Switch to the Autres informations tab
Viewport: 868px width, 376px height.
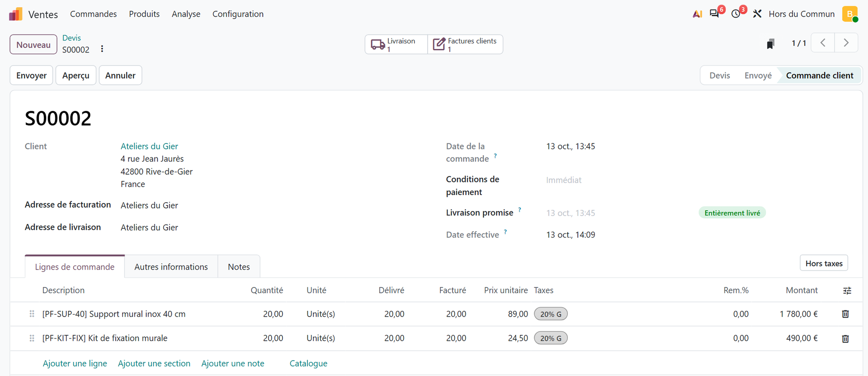point(171,267)
